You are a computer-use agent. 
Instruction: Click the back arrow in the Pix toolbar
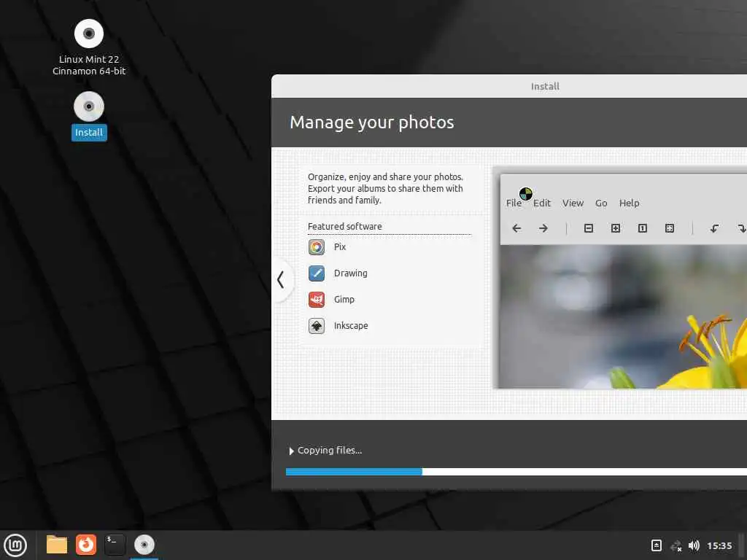516,228
